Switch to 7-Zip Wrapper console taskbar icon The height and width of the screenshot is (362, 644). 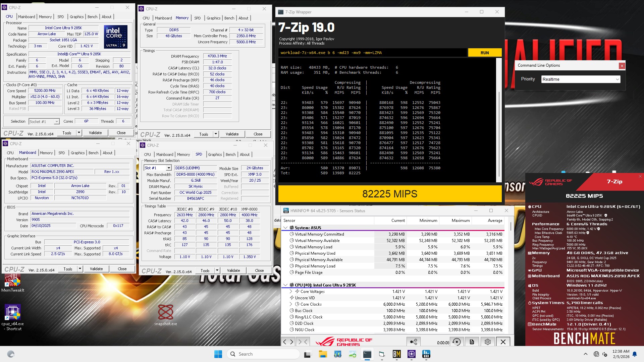pyautogui.click(x=367, y=354)
